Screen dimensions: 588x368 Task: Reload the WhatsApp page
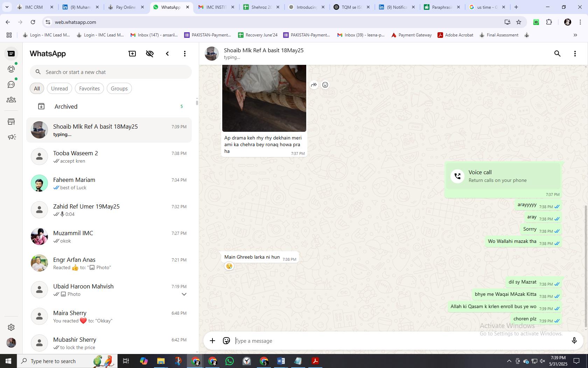tap(33, 22)
